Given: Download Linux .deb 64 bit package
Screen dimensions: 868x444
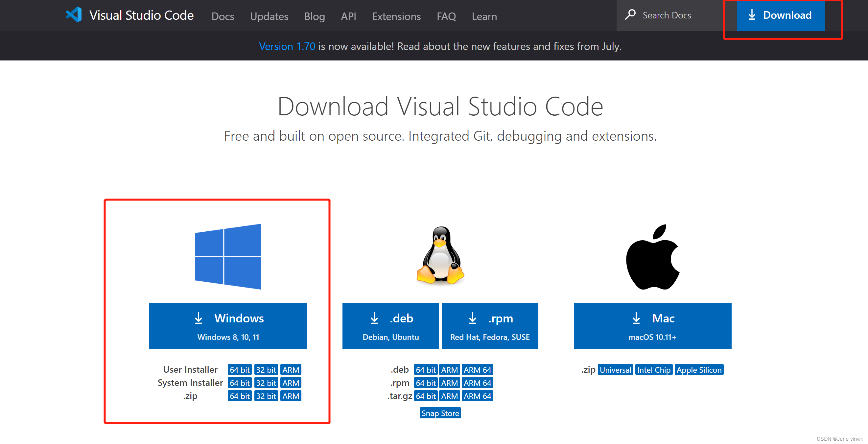Looking at the screenshot, I should (x=426, y=369).
